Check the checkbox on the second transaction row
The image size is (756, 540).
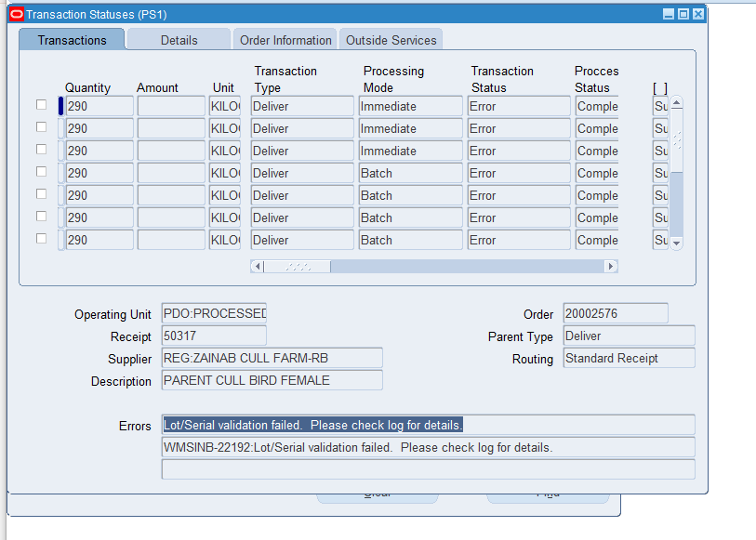pyautogui.click(x=41, y=127)
